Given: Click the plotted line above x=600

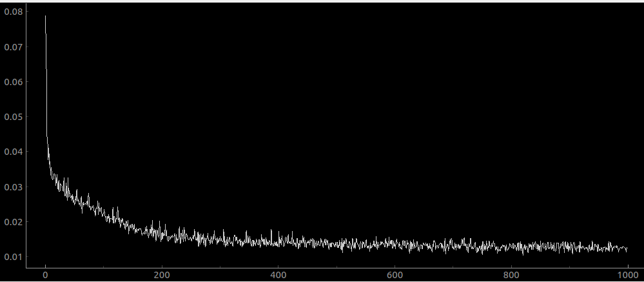Looking at the screenshot, I should (395, 244).
